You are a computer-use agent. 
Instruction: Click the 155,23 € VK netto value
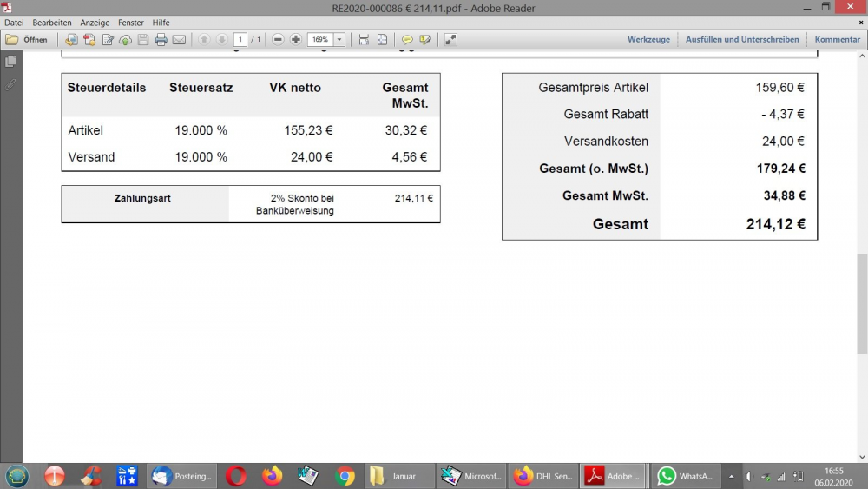(x=308, y=130)
